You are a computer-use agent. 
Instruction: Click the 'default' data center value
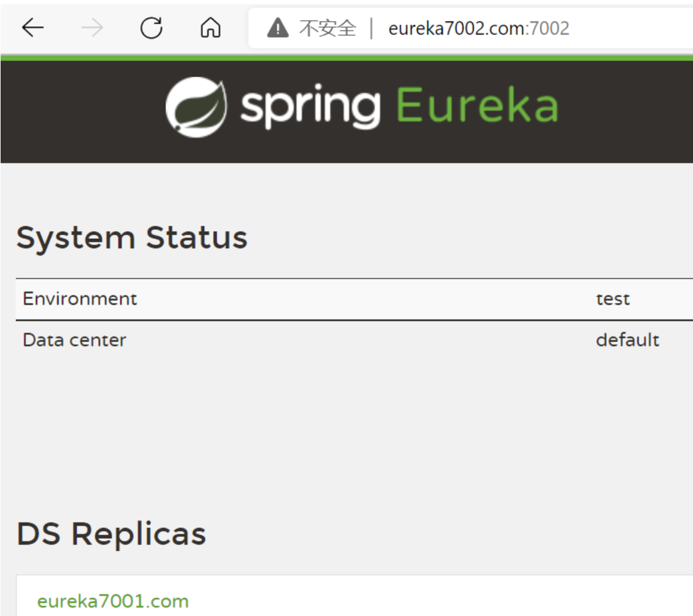pos(628,340)
